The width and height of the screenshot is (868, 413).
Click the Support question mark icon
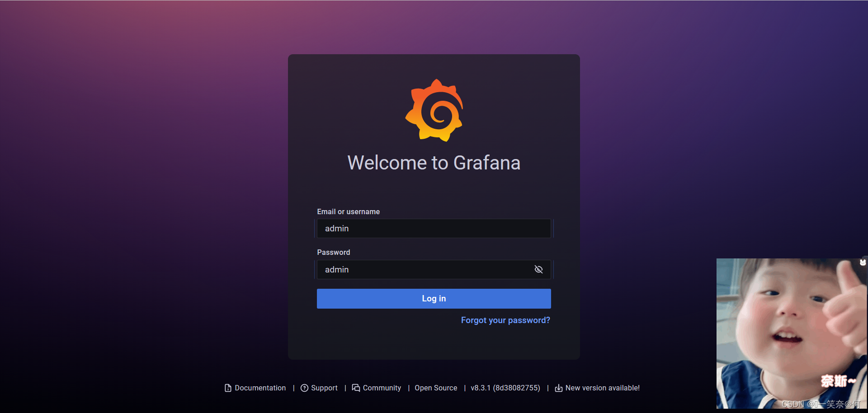coord(304,388)
